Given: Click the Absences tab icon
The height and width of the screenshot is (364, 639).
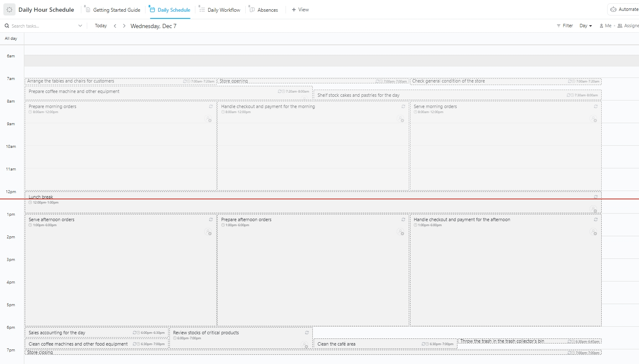Looking at the screenshot, I should 252,9.
